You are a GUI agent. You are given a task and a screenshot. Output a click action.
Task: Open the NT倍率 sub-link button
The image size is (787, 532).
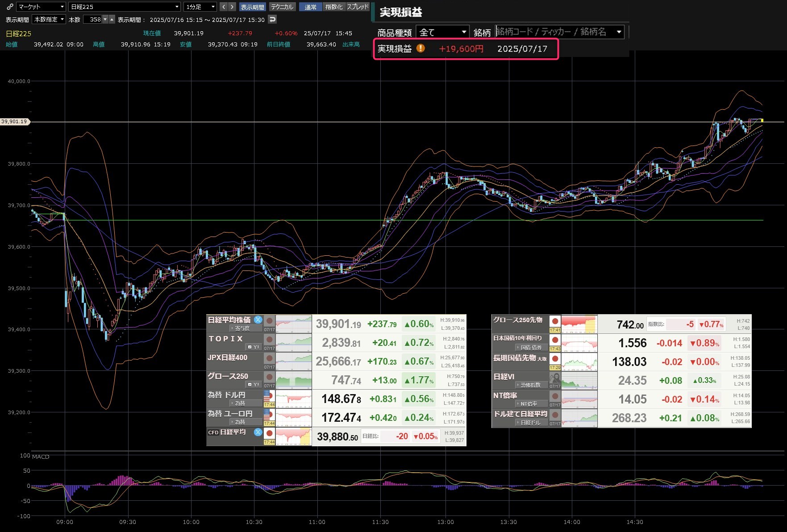[531, 403]
